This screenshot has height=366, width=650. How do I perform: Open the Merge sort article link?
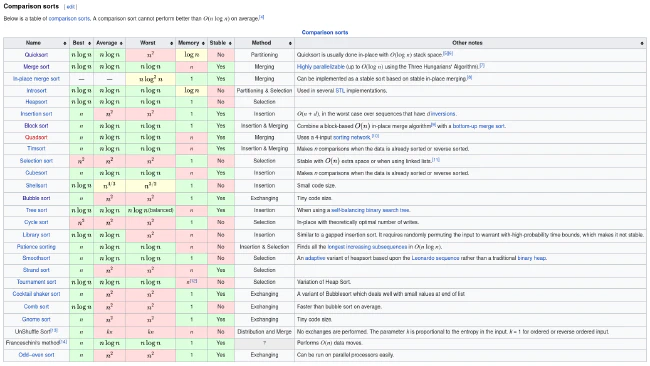point(36,67)
